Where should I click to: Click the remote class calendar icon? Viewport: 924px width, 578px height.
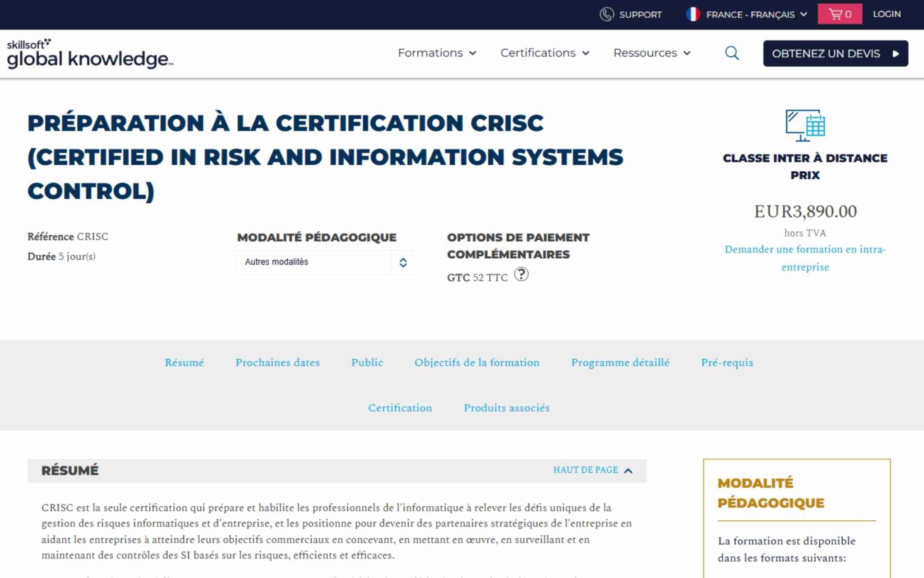[x=805, y=125]
